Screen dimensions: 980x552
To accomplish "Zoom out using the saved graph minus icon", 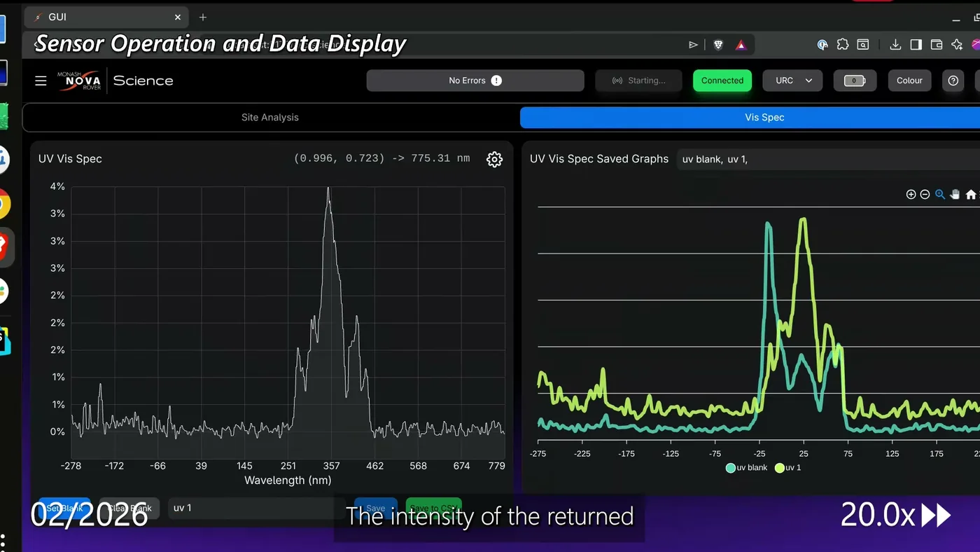I will coord(925,195).
